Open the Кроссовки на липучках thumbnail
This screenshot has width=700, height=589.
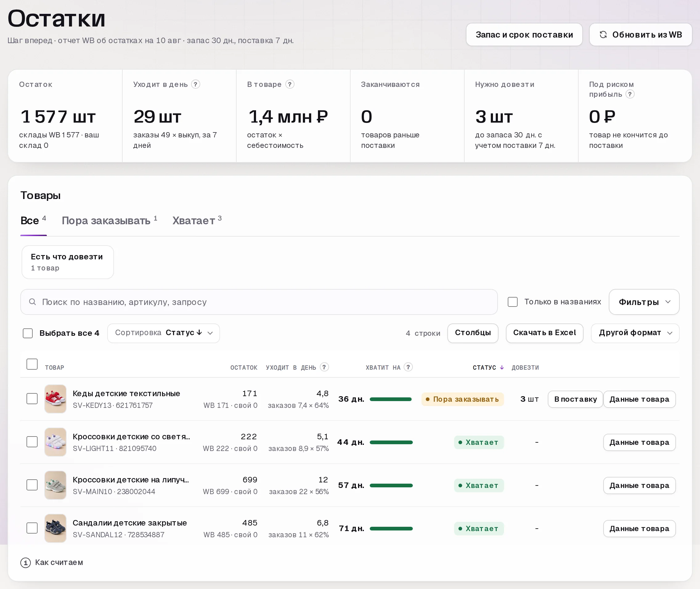55,485
